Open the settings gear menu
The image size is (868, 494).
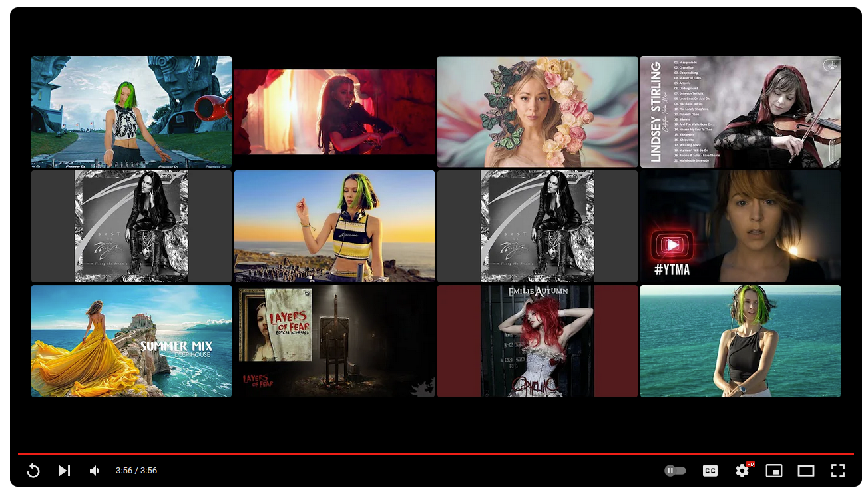pos(742,471)
